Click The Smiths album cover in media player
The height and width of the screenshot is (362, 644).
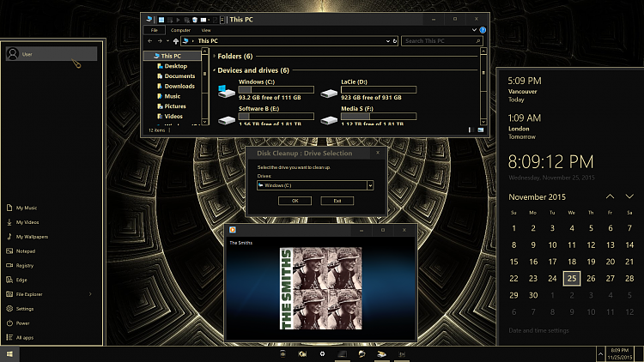coord(321,288)
